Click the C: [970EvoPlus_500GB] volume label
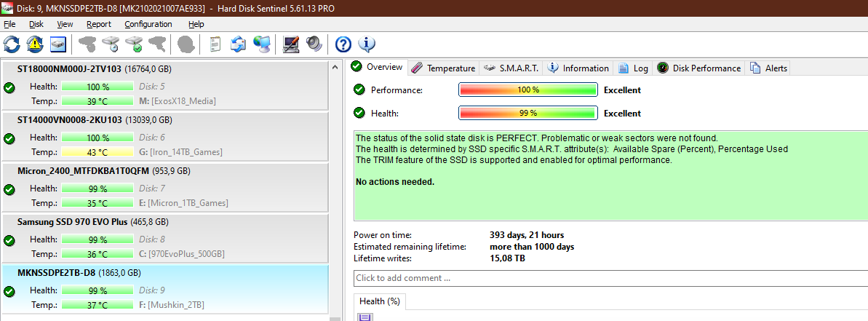Image resolution: width=868 pixels, height=321 pixels. tap(182, 254)
